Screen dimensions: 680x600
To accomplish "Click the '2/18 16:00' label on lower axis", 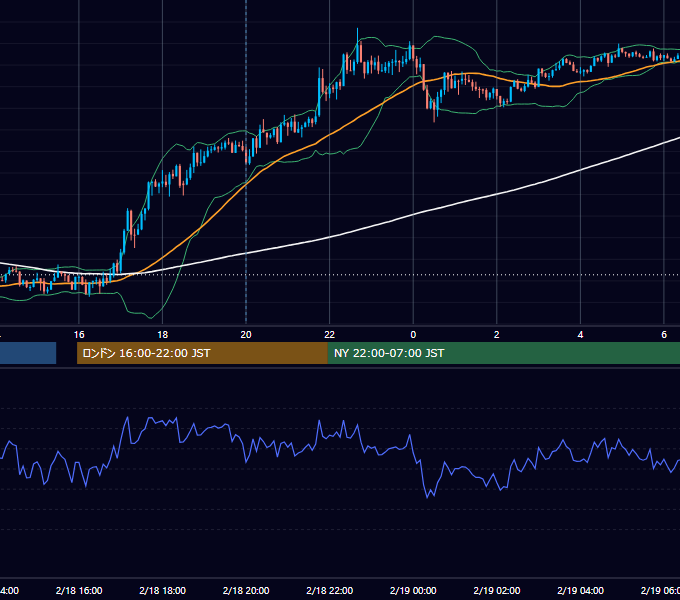I will pyautogui.click(x=79, y=590).
